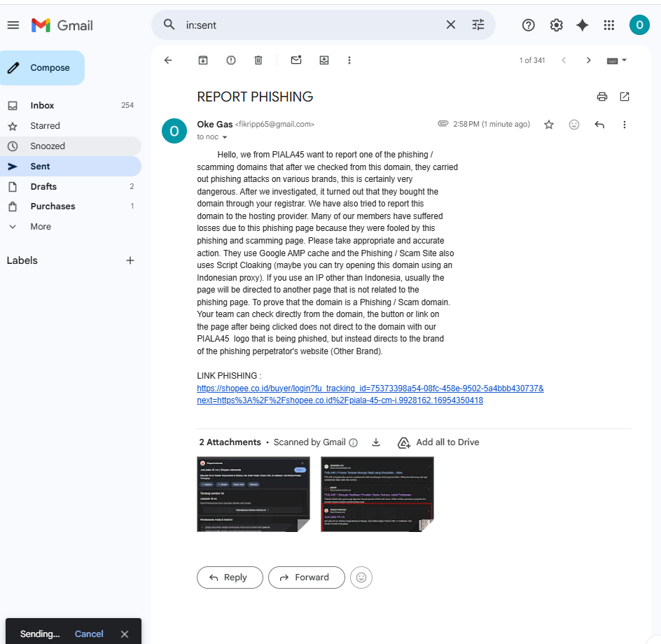
Task: Click the Gmail logo
Action: 62,25
